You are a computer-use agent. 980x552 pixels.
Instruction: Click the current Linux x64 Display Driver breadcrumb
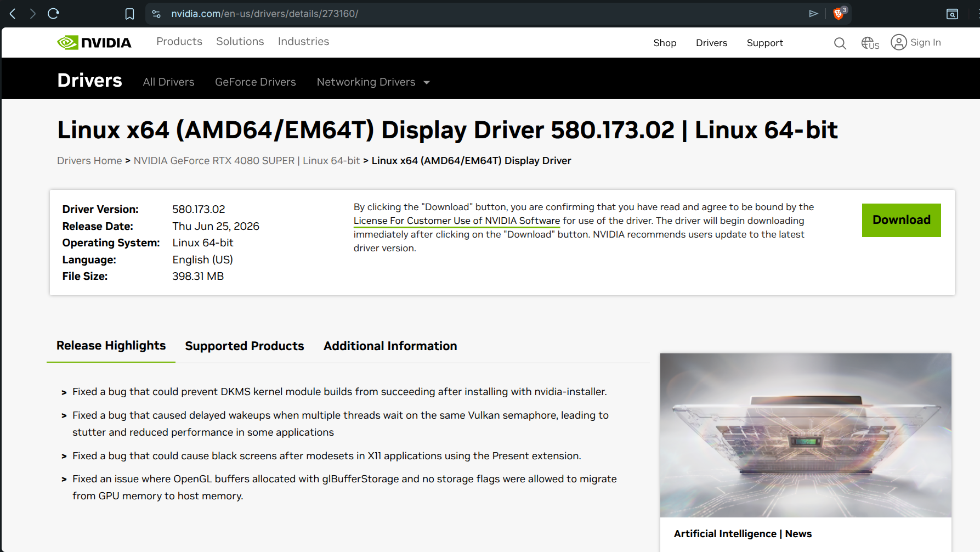(472, 161)
